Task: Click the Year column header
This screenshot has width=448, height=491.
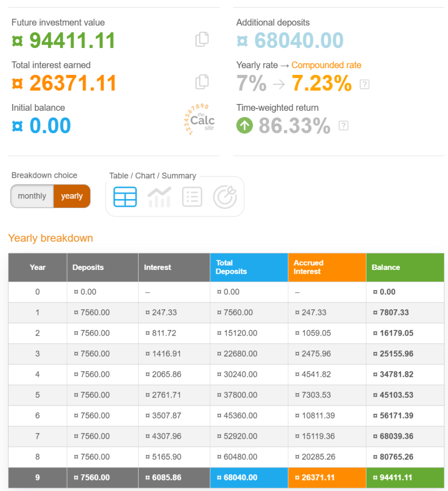Action: [37, 268]
